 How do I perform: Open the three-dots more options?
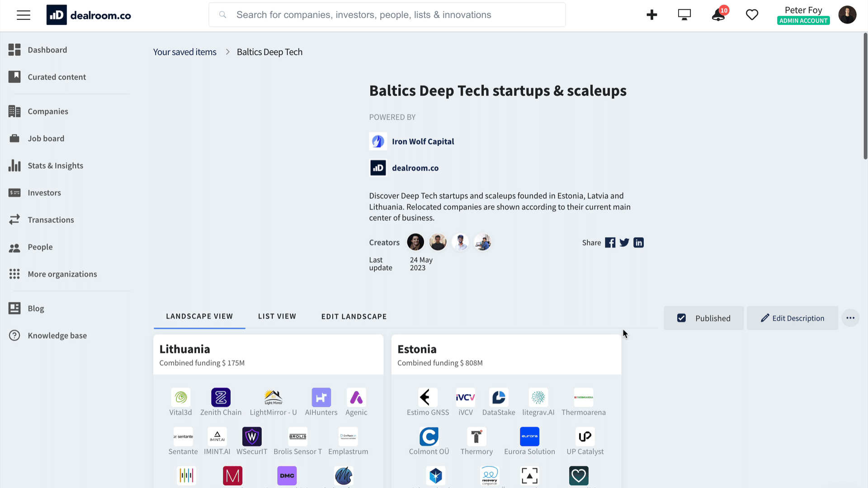coord(850,318)
